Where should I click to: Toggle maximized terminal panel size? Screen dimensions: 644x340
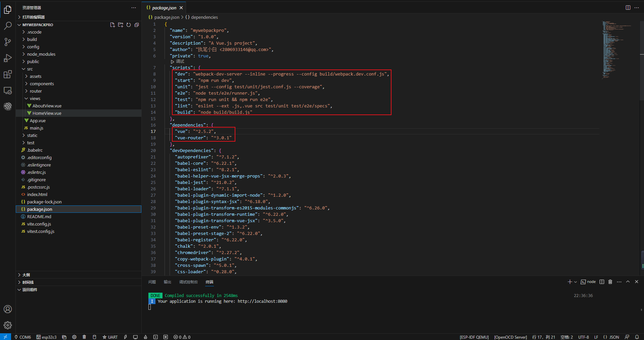tap(628, 282)
